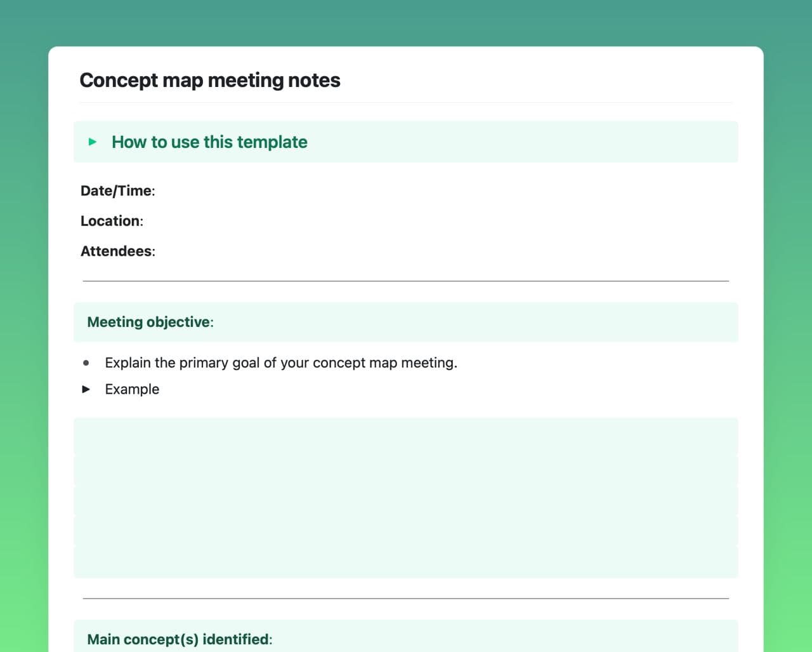This screenshot has height=652, width=812.
Task: Click the Explain the primary goal bullet text
Action: pos(280,363)
